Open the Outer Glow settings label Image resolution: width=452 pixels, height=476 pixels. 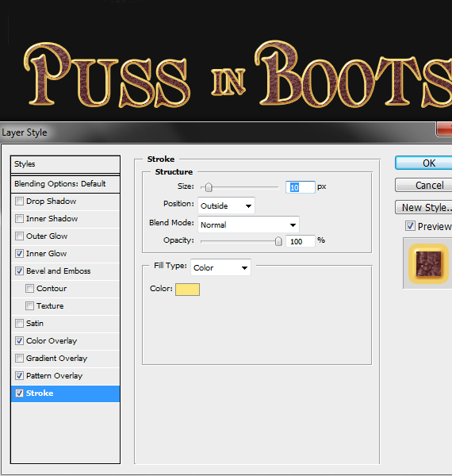(47, 236)
